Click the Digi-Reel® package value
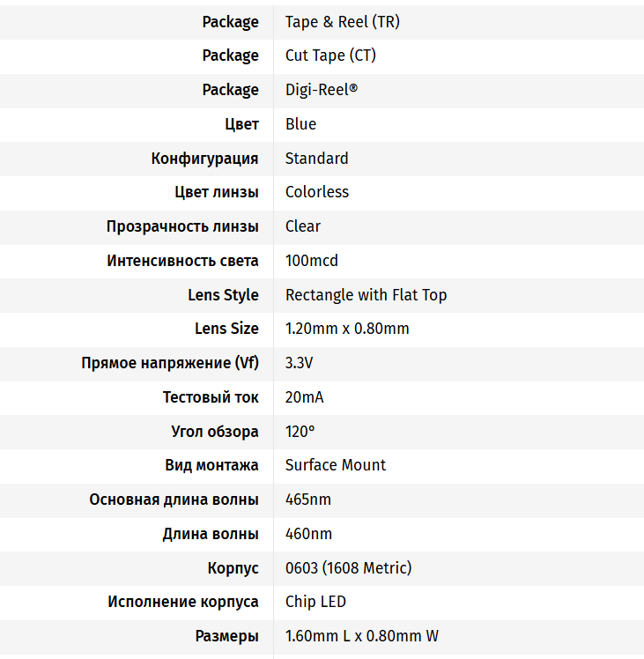The width and height of the screenshot is (644, 659). pyautogui.click(x=322, y=91)
